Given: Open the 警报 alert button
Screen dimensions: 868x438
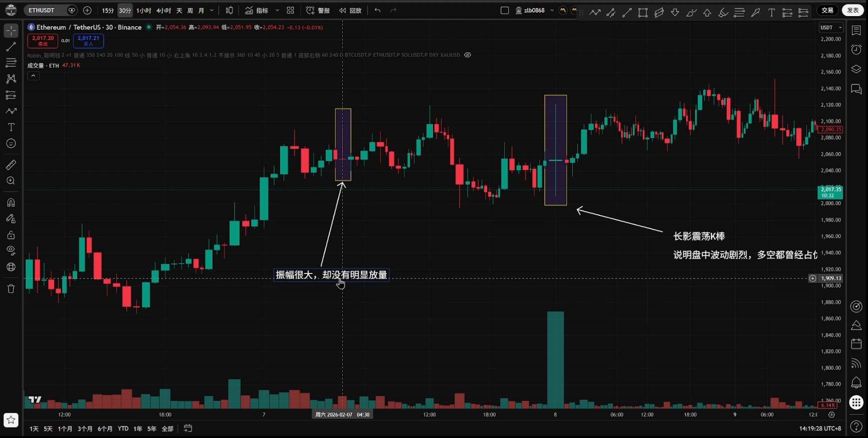Looking at the screenshot, I should [318, 11].
